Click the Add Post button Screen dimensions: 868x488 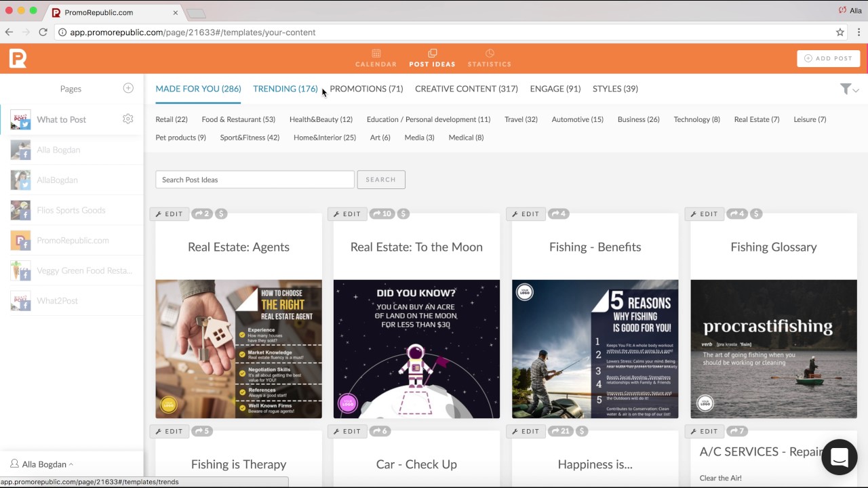coord(828,58)
